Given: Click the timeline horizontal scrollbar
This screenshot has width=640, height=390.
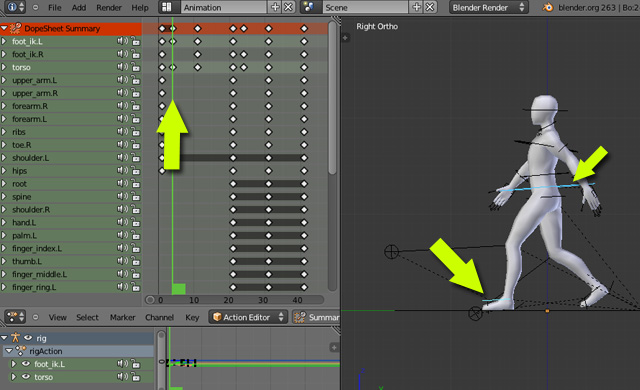Looking at the screenshot, I should pos(234,300).
